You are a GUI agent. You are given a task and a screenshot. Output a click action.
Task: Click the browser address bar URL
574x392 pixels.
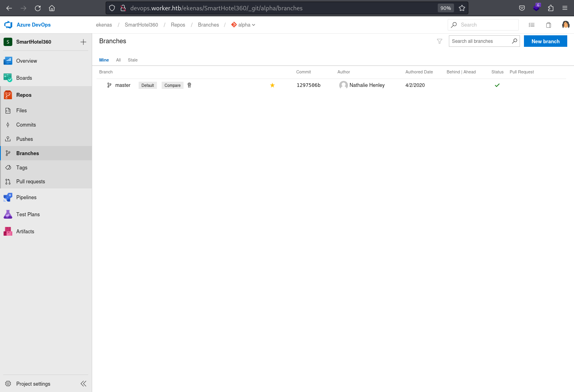216,8
